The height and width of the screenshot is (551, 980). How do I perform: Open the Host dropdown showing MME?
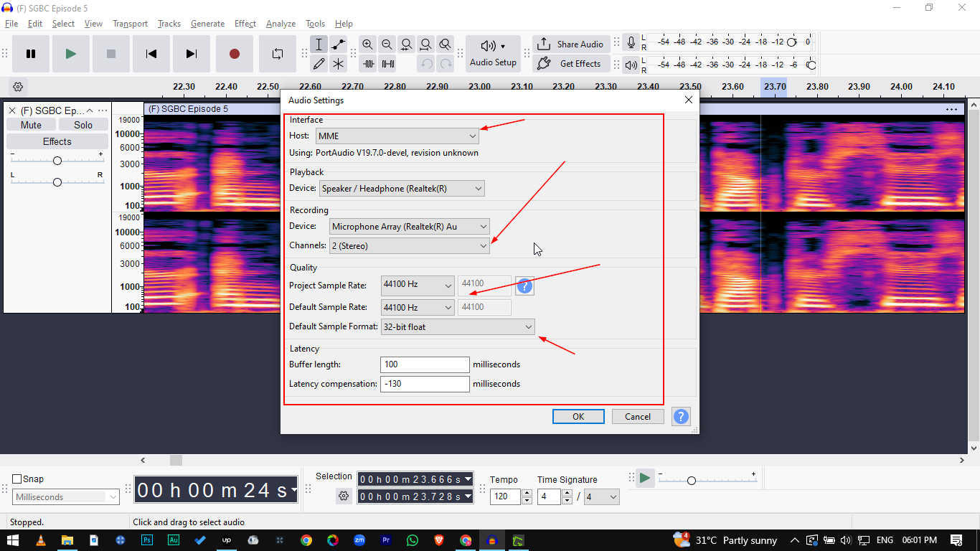coord(397,136)
